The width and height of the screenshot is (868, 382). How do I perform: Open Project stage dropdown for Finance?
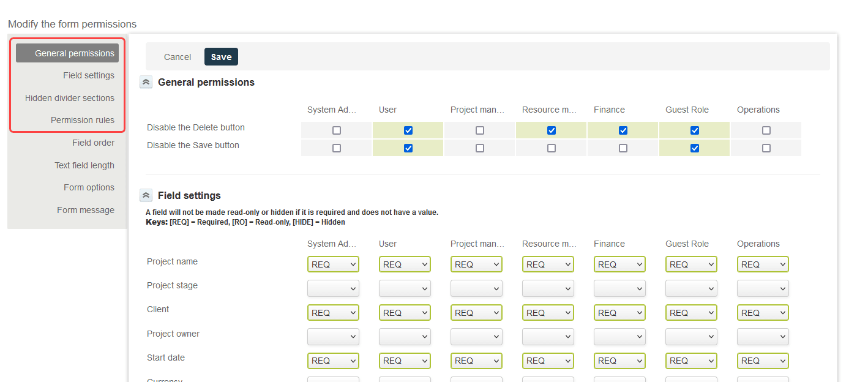click(x=619, y=288)
